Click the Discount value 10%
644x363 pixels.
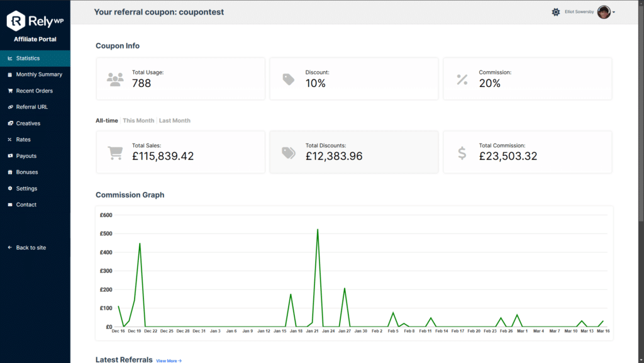click(x=316, y=84)
